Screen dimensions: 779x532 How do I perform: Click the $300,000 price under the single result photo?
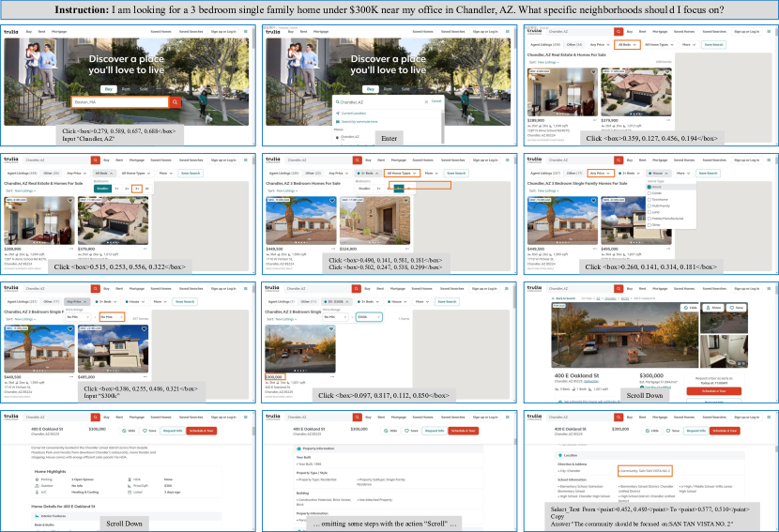(274, 377)
